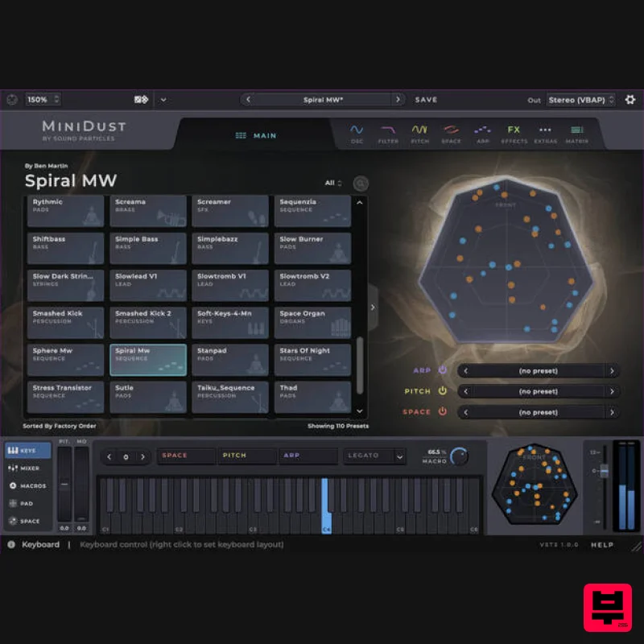The height and width of the screenshot is (644, 644).
Task: Open HELP at the bottom right
Action: coord(601,545)
